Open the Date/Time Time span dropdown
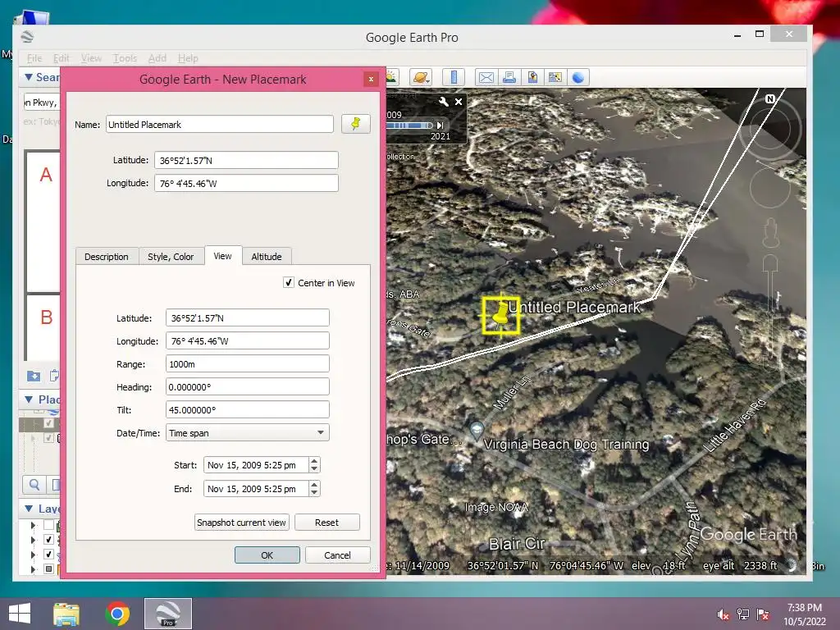 click(x=248, y=432)
